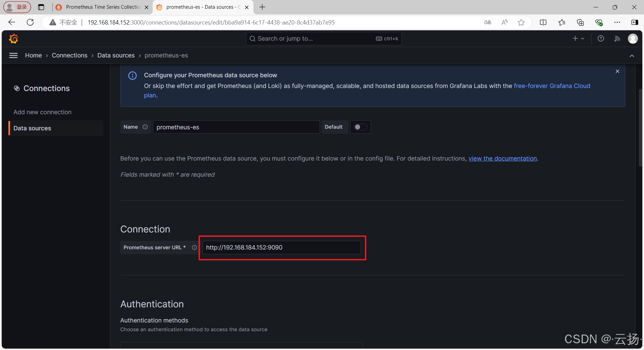The image size is (644, 350).
Task: Toggle the browser sidebar icon
Action: tap(635, 23)
